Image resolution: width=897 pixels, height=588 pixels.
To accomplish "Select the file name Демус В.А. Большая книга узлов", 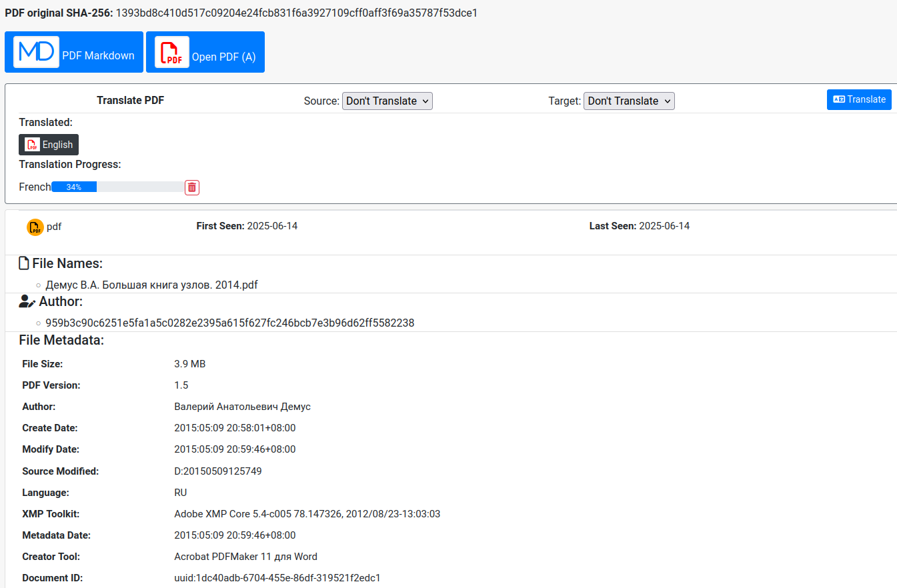I will (151, 285).
